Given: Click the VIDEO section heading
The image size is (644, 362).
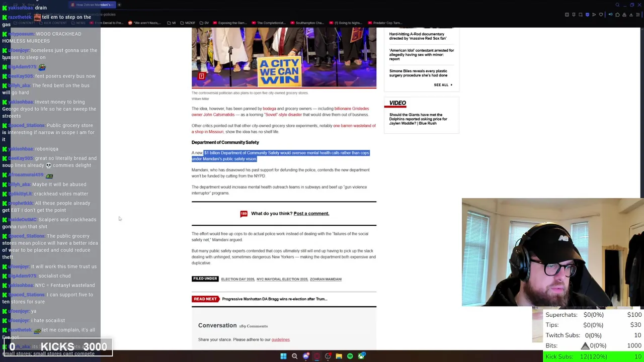Looking at the screenshot, I should click(397, 103).
